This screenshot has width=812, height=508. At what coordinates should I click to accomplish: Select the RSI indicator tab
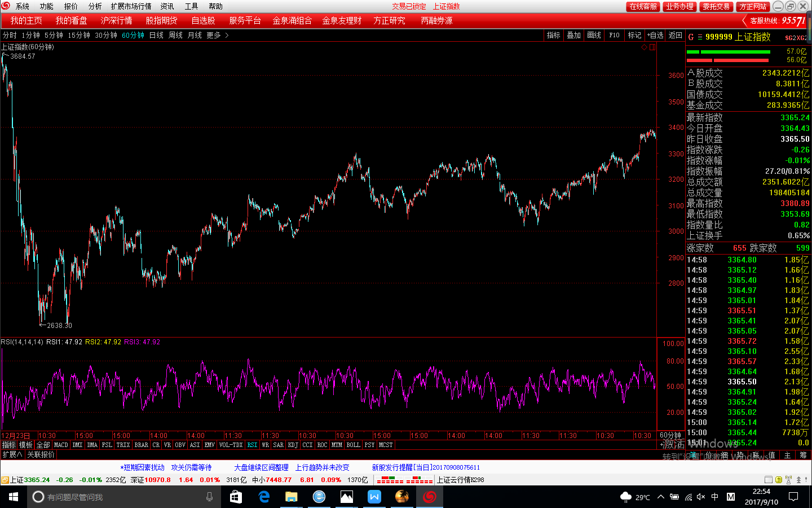[252, 445]
